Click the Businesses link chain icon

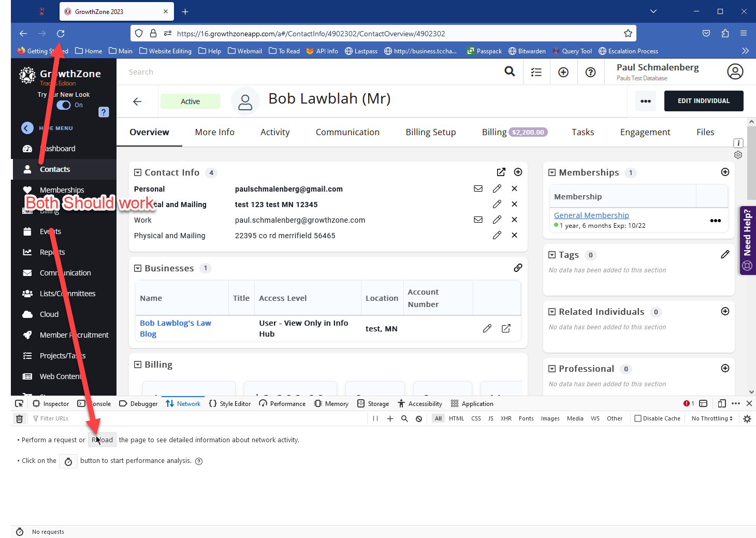tap(518, 268)
